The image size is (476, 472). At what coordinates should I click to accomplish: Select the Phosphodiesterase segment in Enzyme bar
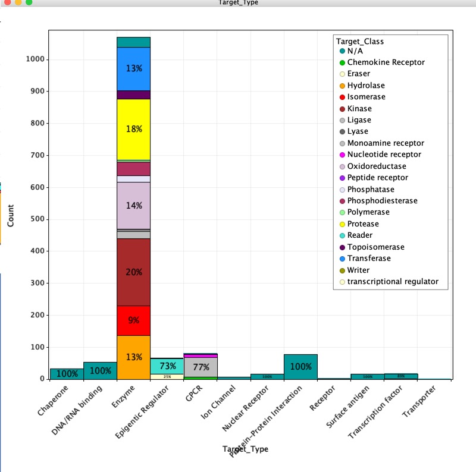click(x=133, y=169)
